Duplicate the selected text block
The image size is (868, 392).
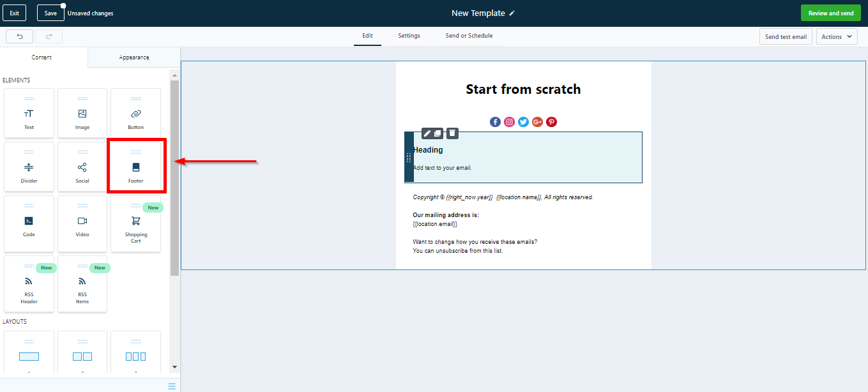(x=438, y=133)
